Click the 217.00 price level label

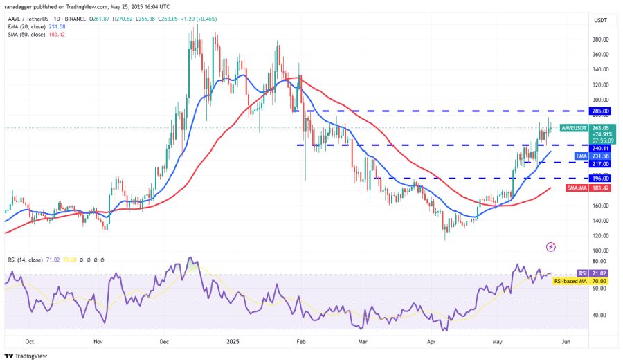coord(600,164)
